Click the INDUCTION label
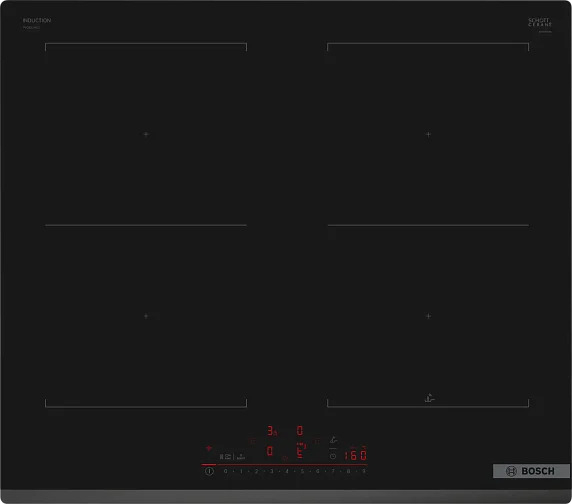Viewport: 572px width, 504px height. 37,20
